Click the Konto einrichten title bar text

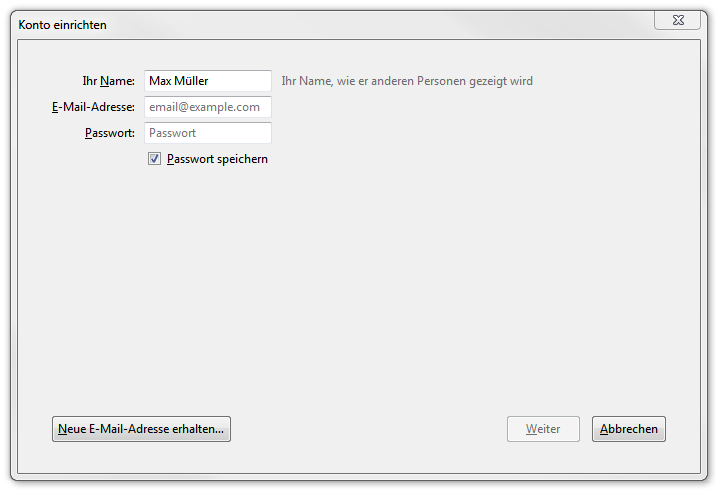[63, 25]
